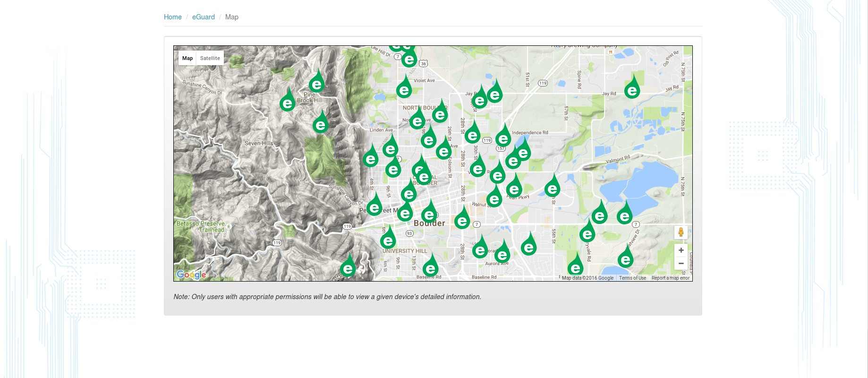868x378 pixels.
Task: Click marker beside highway 36 shield at top
Action: pyautogui.click(x=409, y=56)
